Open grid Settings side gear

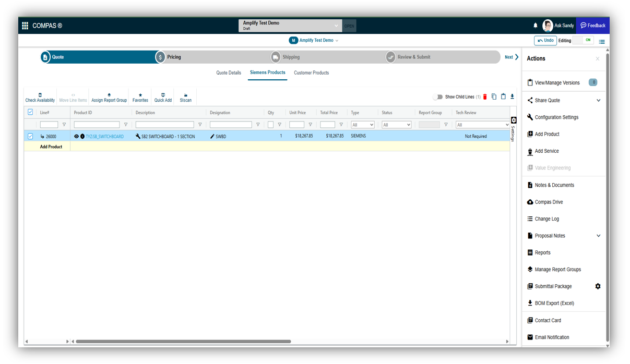click(514, 120)
